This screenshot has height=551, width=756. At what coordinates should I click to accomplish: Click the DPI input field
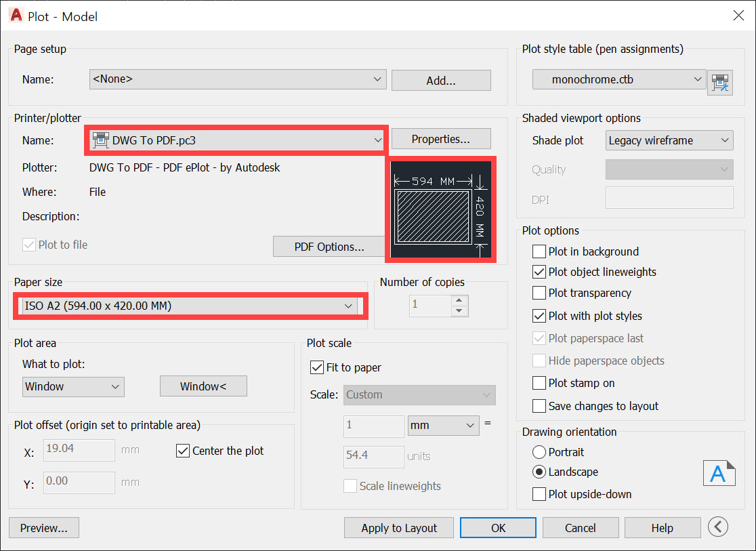coord(669,198)
